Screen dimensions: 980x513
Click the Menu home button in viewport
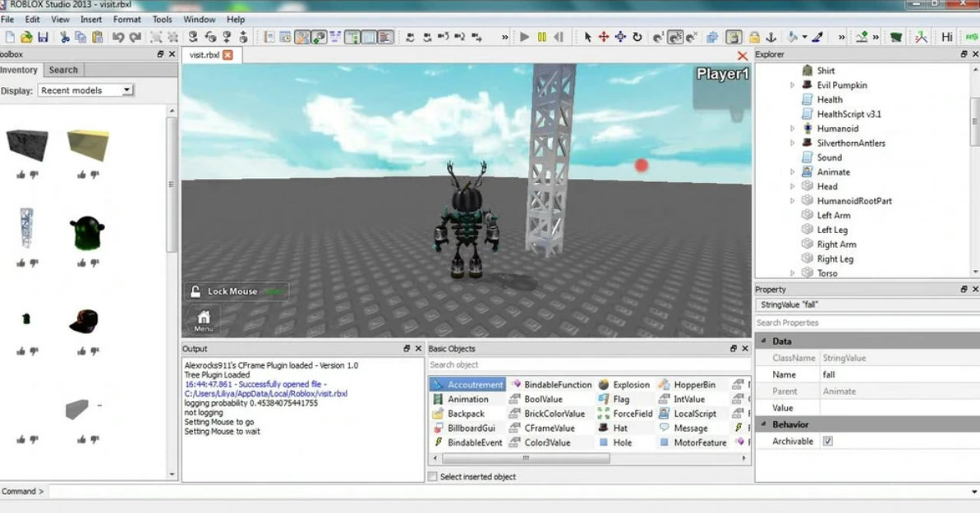(203, 319)
